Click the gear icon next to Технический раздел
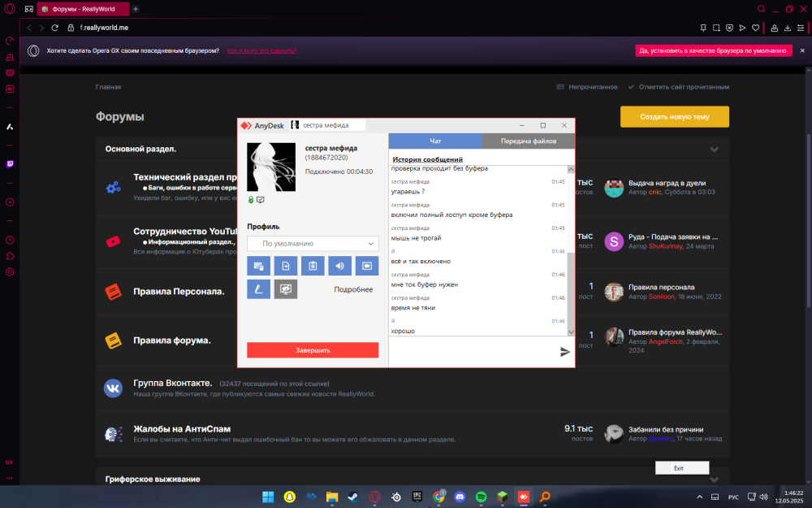Image resolution: width=812 pixels, height=508 pixels. pos(111,187)
